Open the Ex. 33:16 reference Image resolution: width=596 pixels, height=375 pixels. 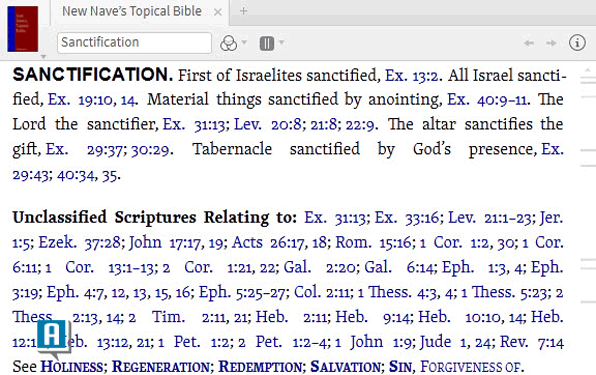coord(407,218)
